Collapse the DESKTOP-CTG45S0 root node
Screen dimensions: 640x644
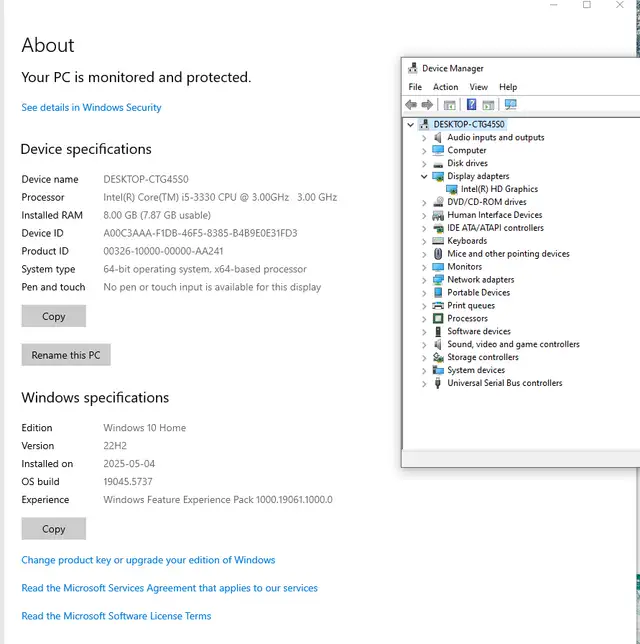point(411,125)
